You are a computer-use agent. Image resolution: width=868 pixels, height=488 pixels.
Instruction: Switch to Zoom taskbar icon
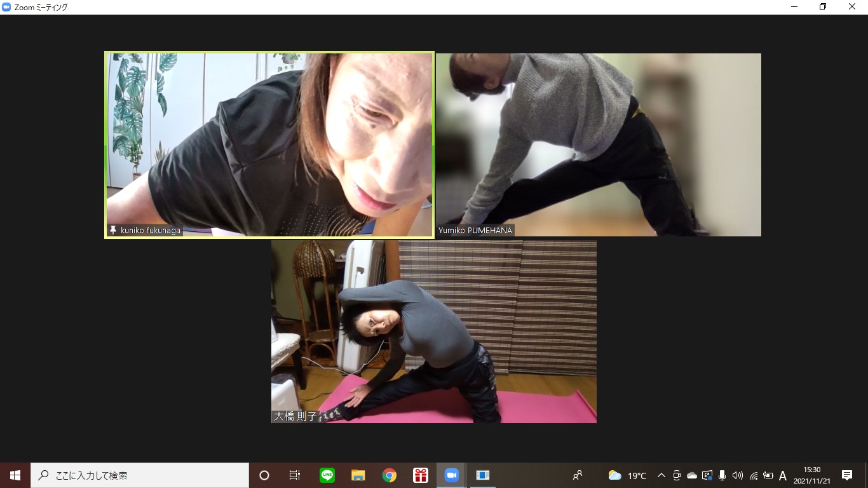tap(452, 475)
